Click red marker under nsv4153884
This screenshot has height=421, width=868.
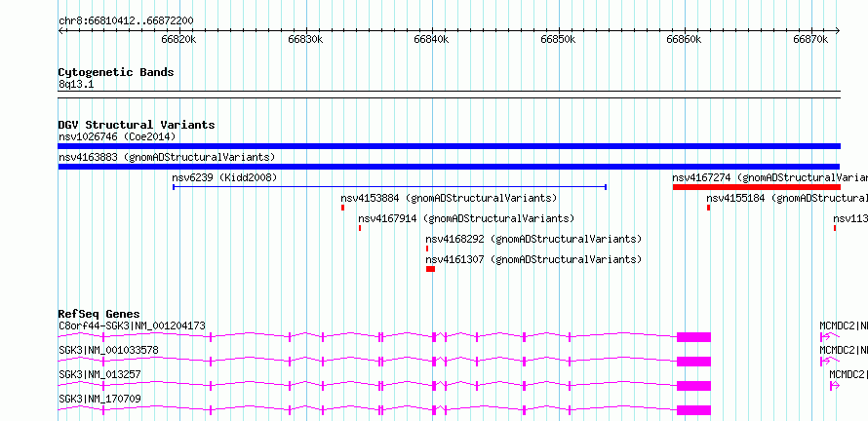[342, 208]
